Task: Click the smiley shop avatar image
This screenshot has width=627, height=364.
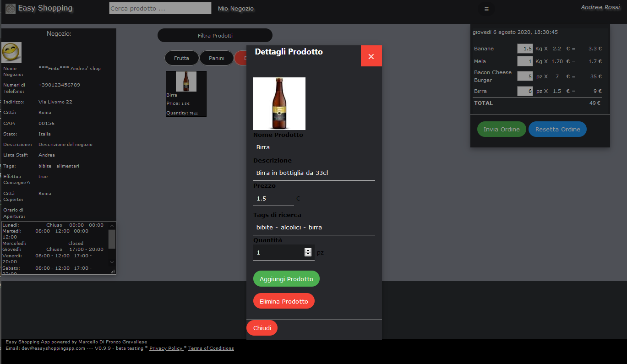Action: click(x=11, y=52)
